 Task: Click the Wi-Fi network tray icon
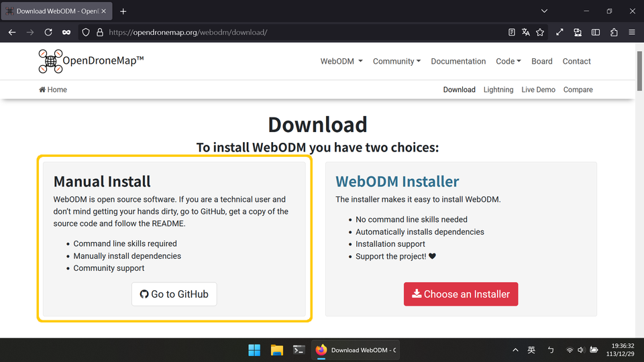click(x=570, y=350)
